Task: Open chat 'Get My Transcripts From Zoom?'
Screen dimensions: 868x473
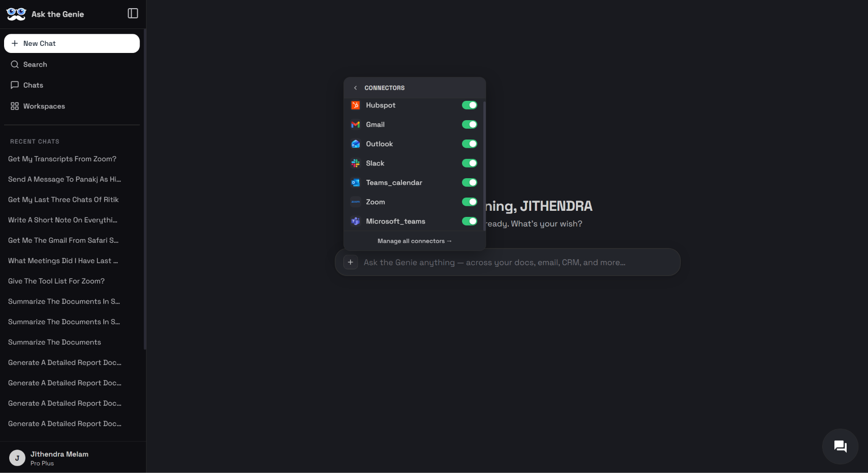Action: point(62,159)
